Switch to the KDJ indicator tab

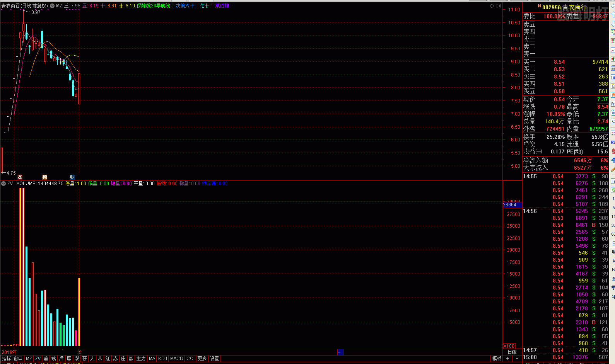163,359
